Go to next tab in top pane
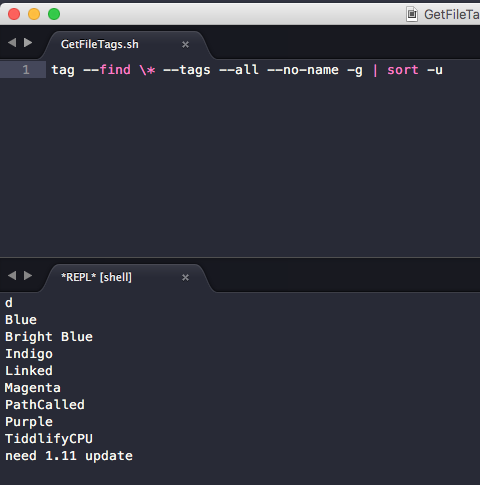This screenshot has width=480, height=485. pyautogui.click(x=28, y=43)
